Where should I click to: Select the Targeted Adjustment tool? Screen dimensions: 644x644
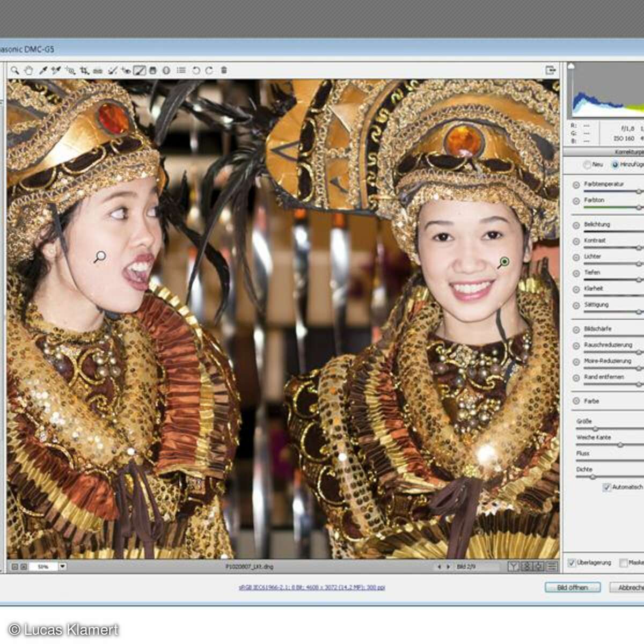70,70
